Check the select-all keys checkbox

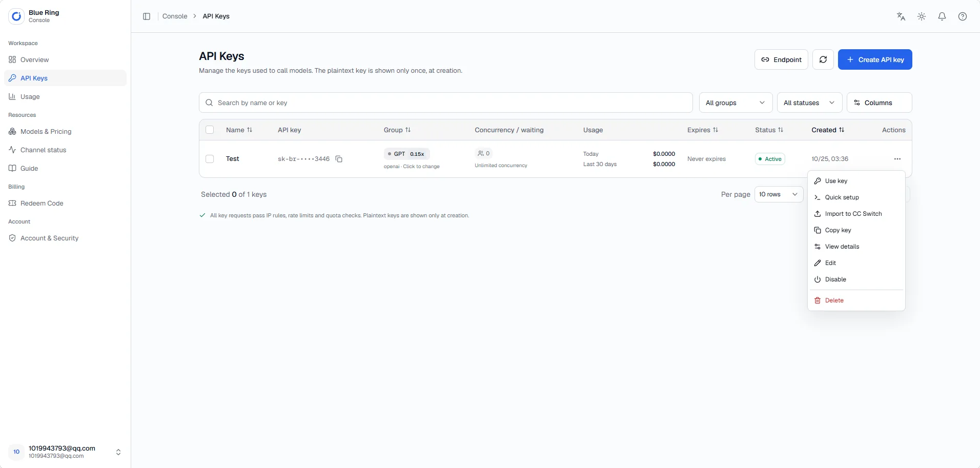(x=210, y=130)
